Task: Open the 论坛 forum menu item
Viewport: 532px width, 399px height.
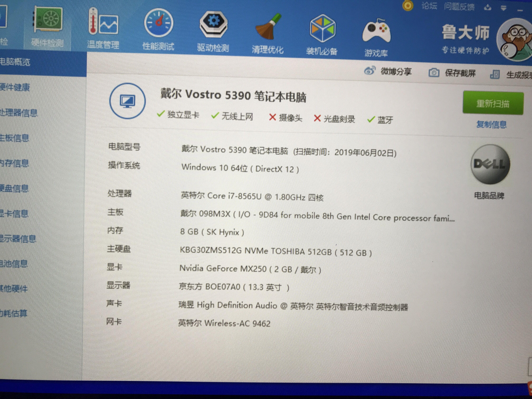Action: tap(429, 6)
